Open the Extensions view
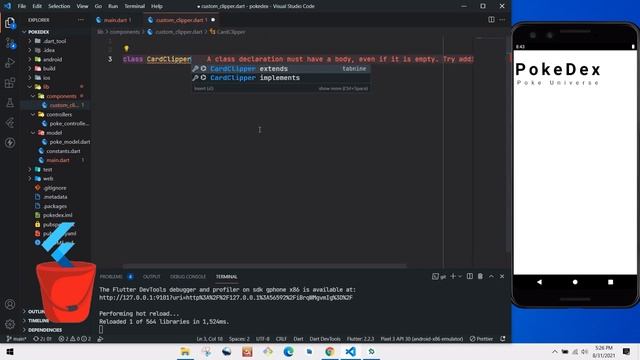 [10, 83]
